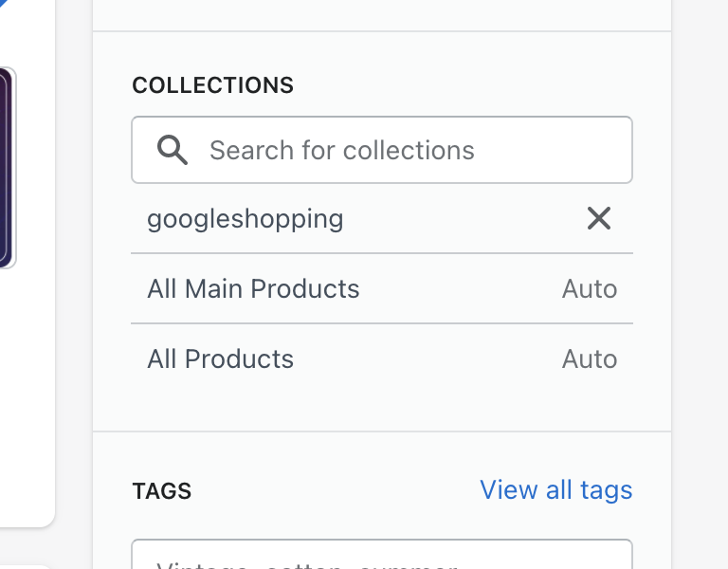The image size is (728, 569).
Task: Select the product image thumbnail at left
Action: (x=7, y=166)
